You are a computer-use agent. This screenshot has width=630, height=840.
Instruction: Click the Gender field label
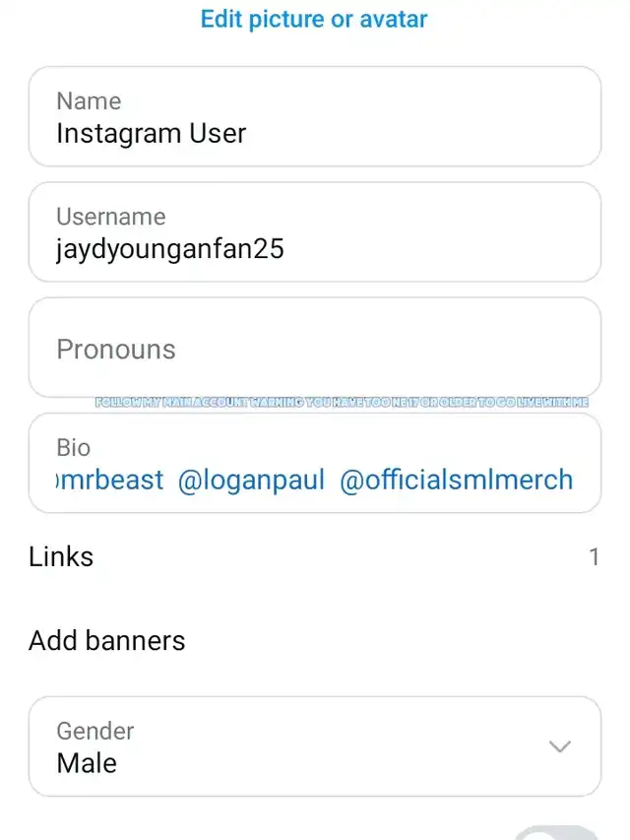[94, 731]
